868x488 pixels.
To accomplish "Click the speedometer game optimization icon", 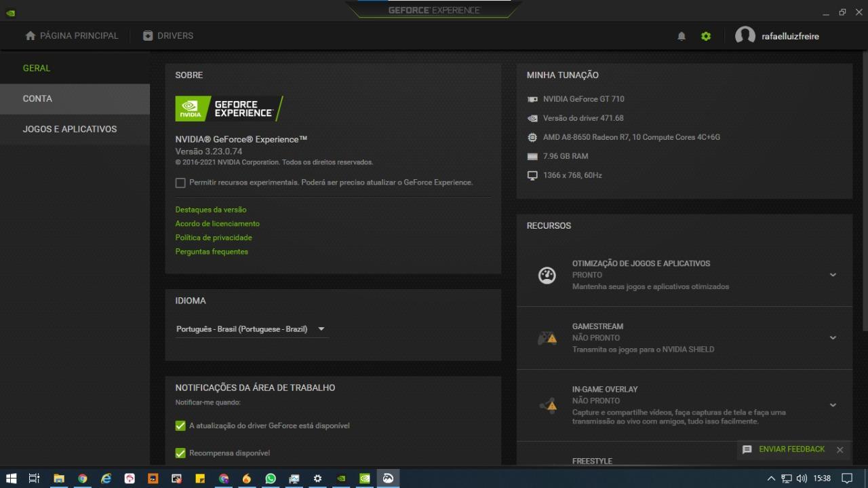I will 547,275.
